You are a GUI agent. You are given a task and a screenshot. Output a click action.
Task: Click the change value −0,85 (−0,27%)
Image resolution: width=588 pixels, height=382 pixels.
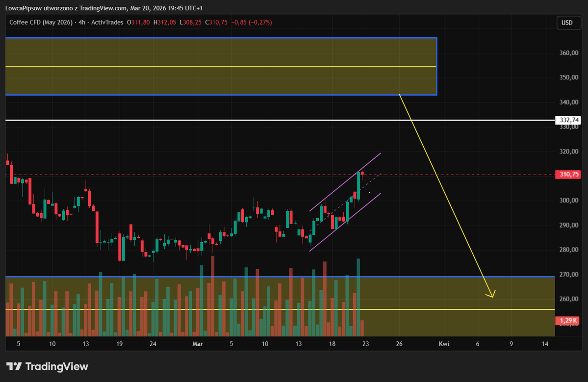[x=252, y=22]
